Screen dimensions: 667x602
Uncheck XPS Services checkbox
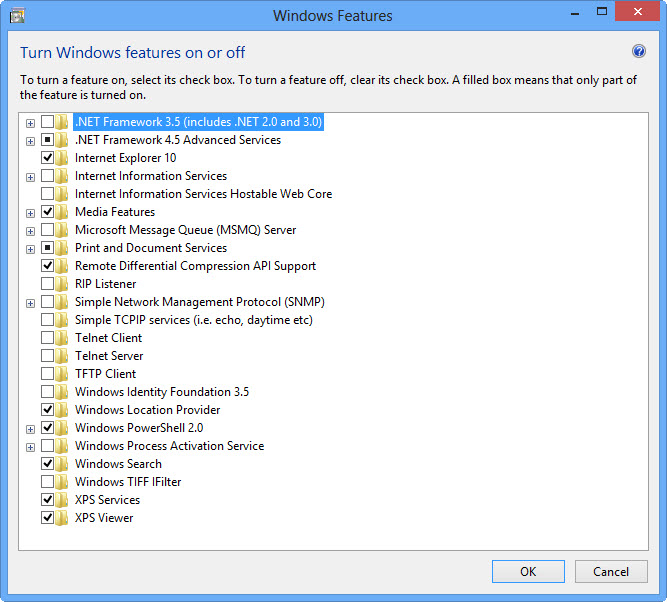(x=47, y=499)
